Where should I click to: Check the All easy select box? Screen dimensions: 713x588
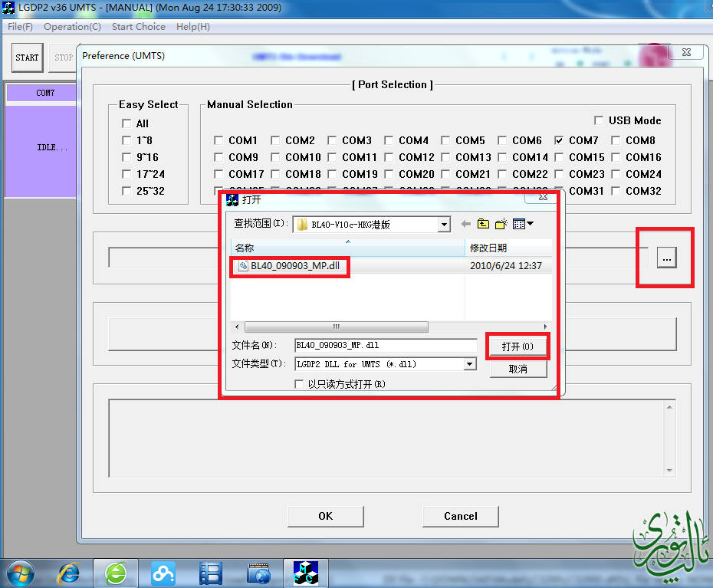[127, 123]
